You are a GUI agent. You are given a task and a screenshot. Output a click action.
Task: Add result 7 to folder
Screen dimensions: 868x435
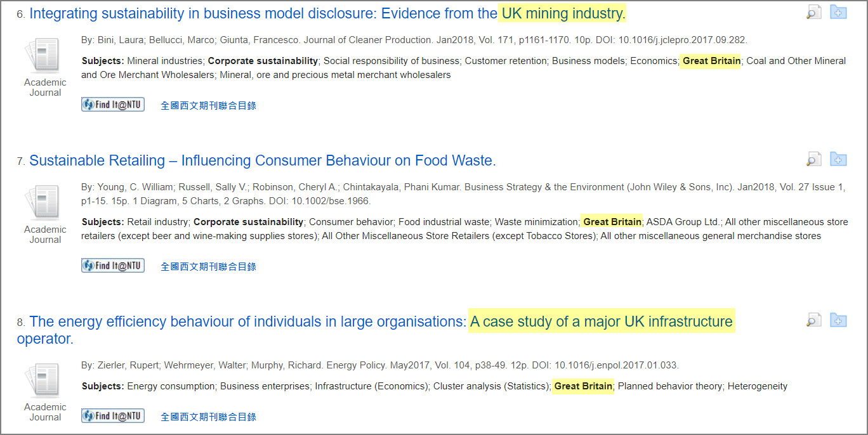pyautogui.click(x=838, y=159)
